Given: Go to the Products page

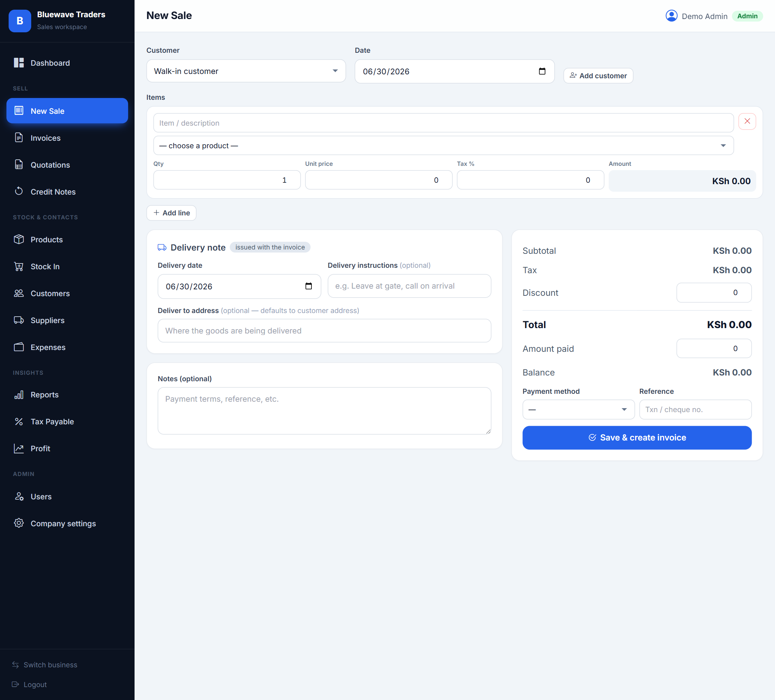Looking at the screenshot, I should tap(67, 239).
